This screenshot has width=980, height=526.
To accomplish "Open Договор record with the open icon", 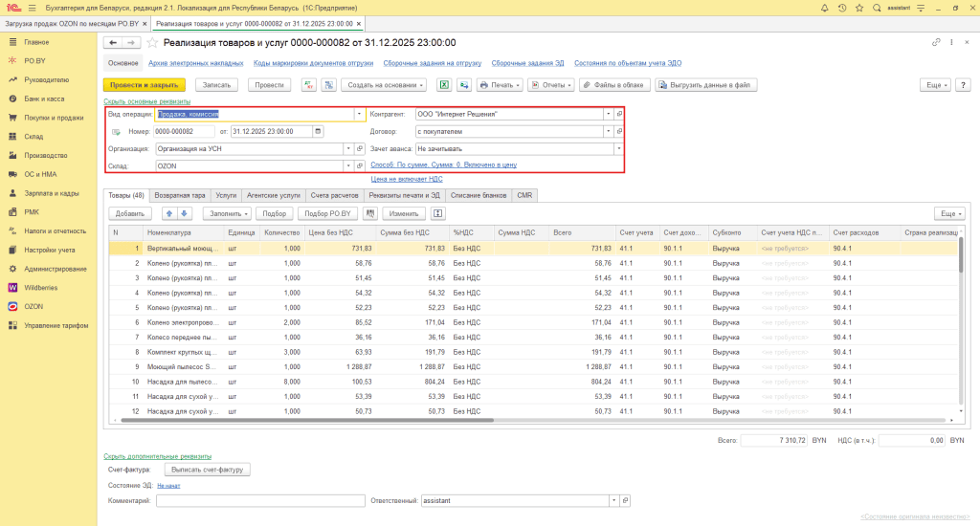I will (x=619, y=131).
